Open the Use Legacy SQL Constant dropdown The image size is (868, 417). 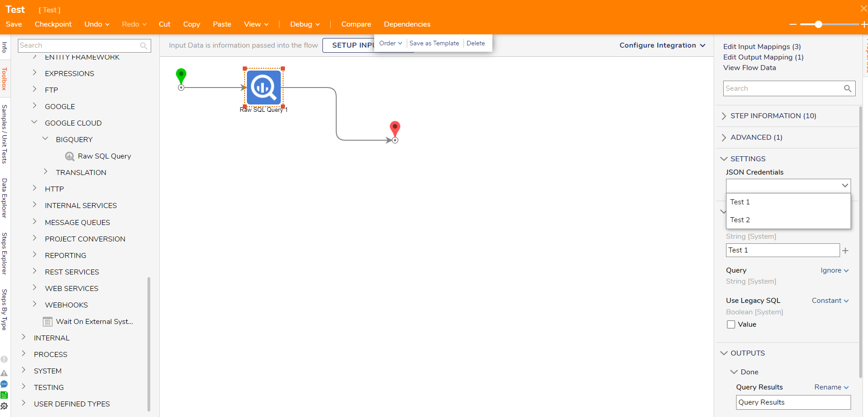(x=830, y=301)
